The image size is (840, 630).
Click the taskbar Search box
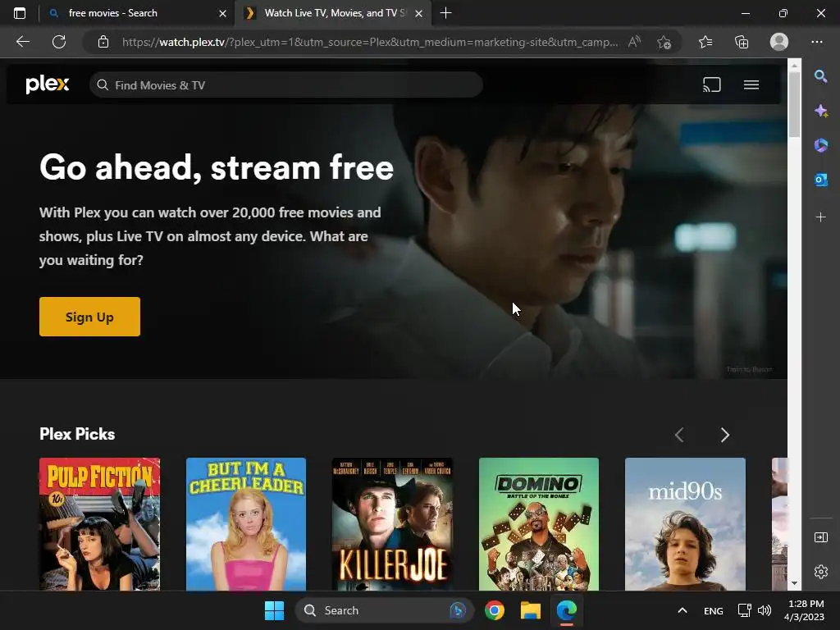[x=384, y=610]
